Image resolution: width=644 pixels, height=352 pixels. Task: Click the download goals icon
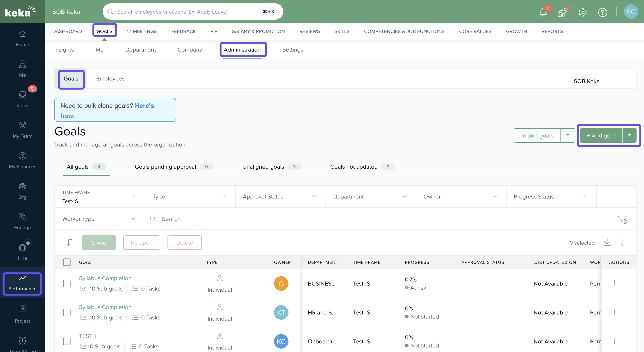(607, 242)
